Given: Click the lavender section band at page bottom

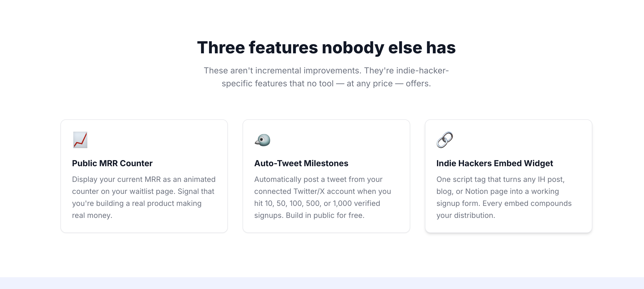Looking at the screenshot, I should [x=322, y=283].
